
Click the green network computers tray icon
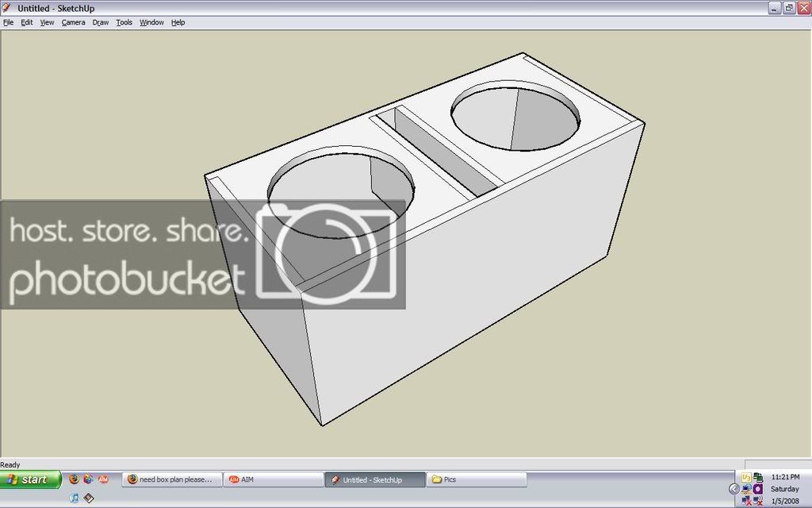click(758, 477)
